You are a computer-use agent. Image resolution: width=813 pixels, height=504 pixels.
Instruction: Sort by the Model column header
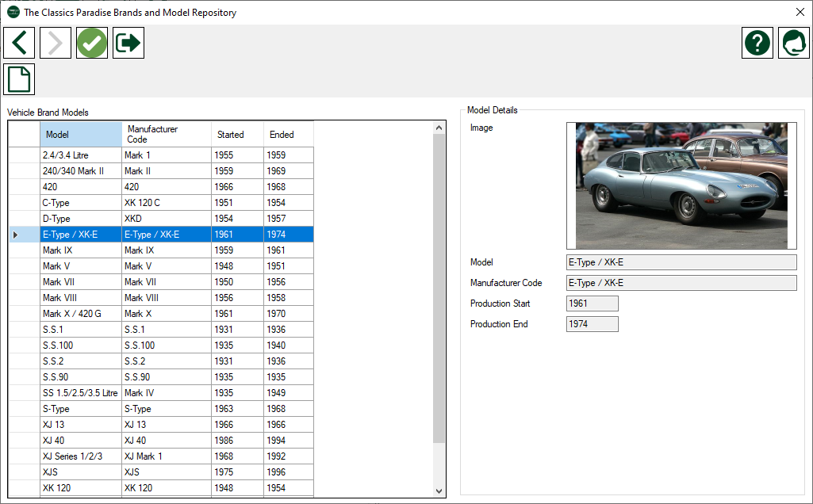coord(81,135)
